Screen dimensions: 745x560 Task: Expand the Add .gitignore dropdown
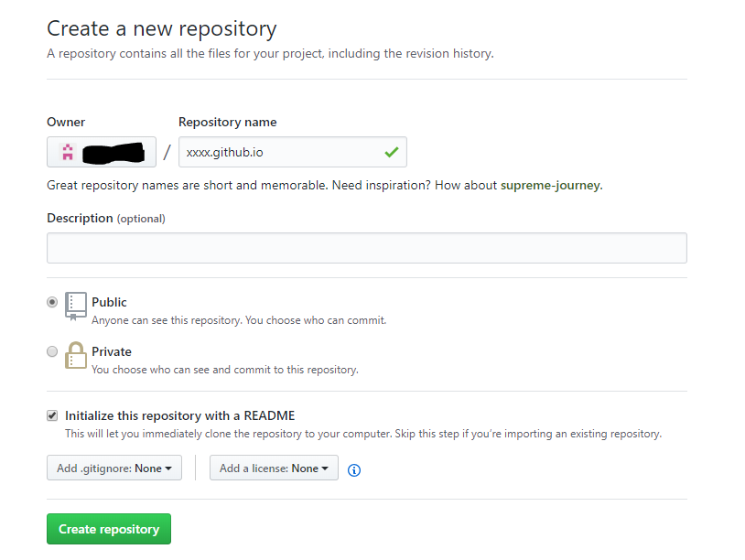[x=114, y=468]
